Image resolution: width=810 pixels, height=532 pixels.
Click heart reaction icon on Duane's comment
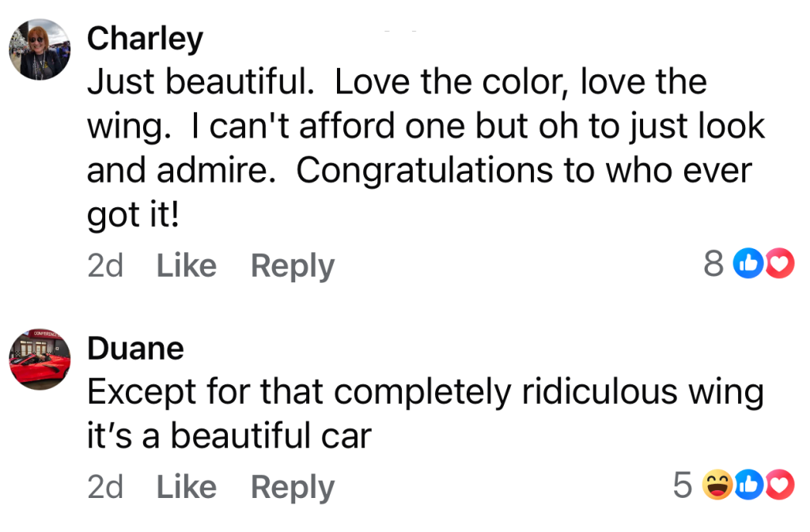780,485
